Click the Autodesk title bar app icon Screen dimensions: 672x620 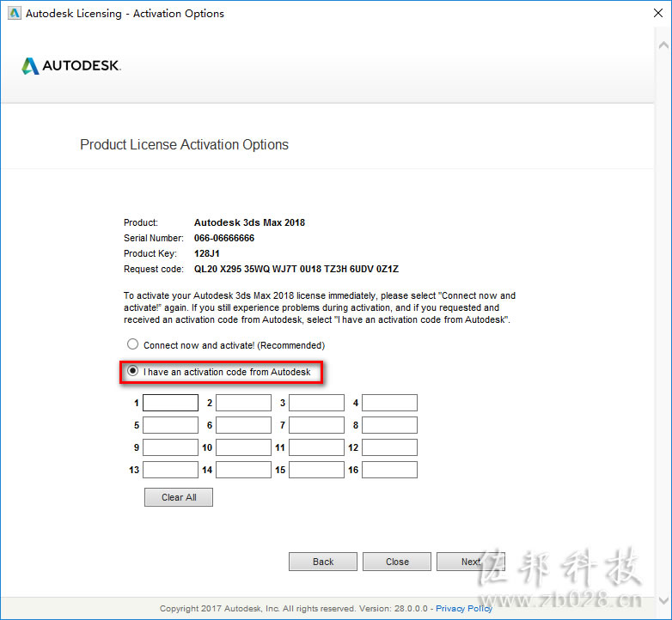(15, 13)
